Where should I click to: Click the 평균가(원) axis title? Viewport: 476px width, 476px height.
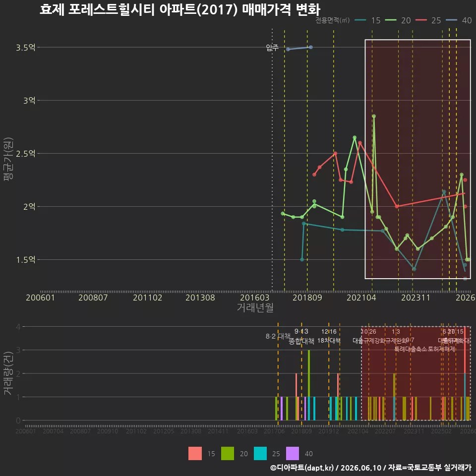coord(8,159)
